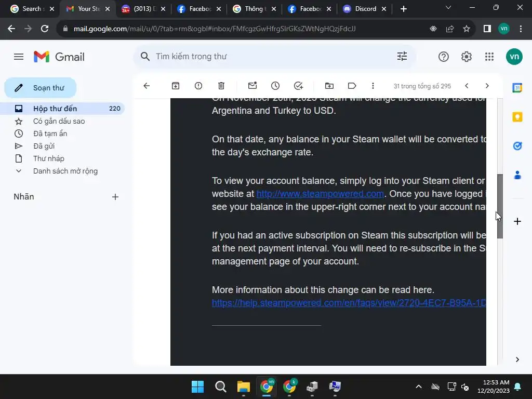
Task: Open File Explorer from taskbar
Action: point(244,387)
